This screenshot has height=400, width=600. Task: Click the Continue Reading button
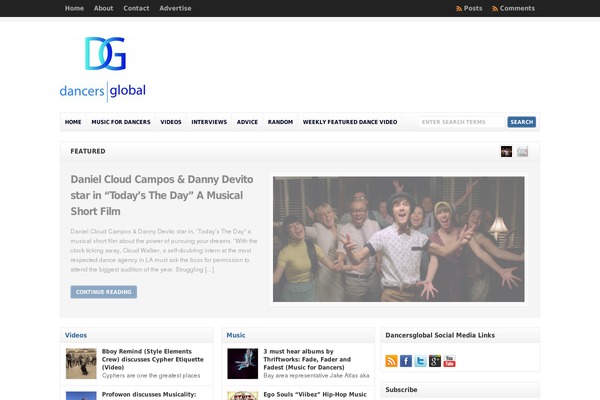103,292
